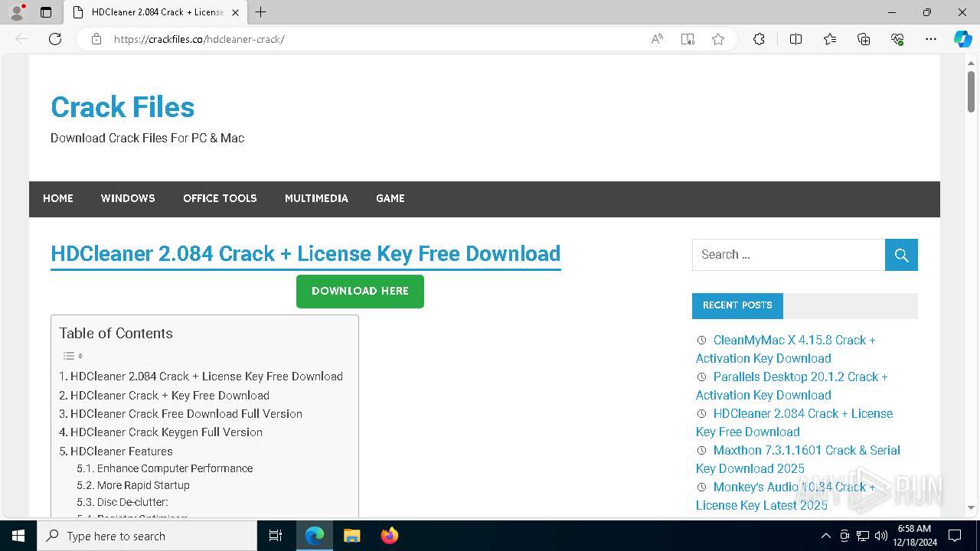Image resolution: width=980 pixels, height=551 pixels.
Task: Click the page vertical scrollbar thumb
Action: [971, 90]
